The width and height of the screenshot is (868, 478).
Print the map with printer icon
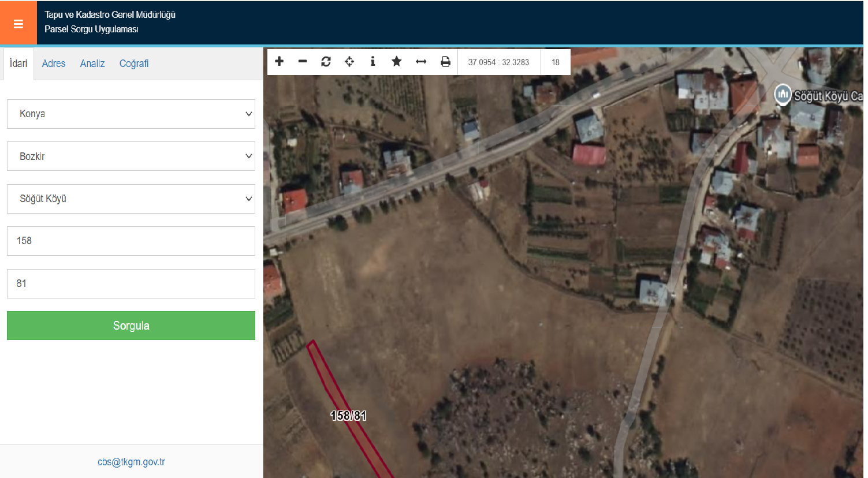coord(445,61)
